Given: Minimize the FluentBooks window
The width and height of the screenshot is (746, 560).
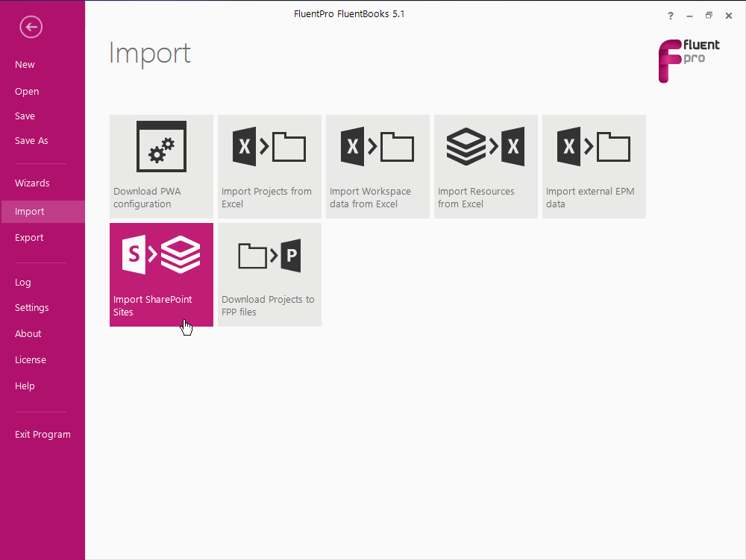Looking at the screenshot, I should pos(689,16).
